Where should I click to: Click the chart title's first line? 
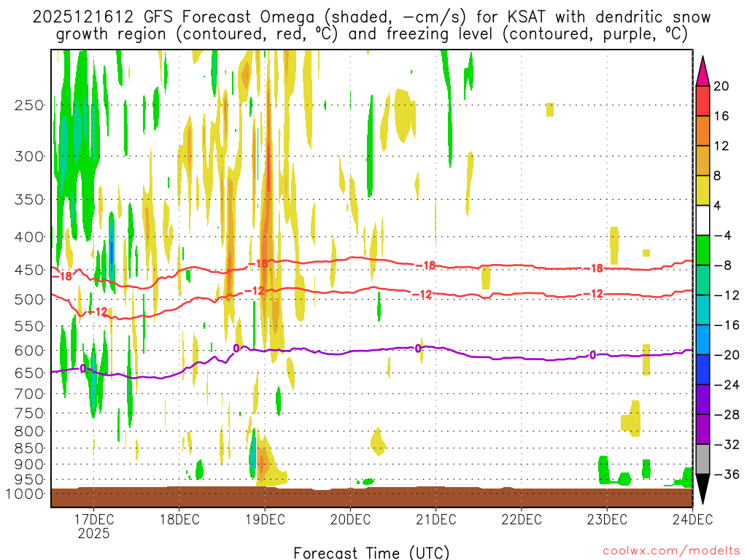click(x=371, y=17)
